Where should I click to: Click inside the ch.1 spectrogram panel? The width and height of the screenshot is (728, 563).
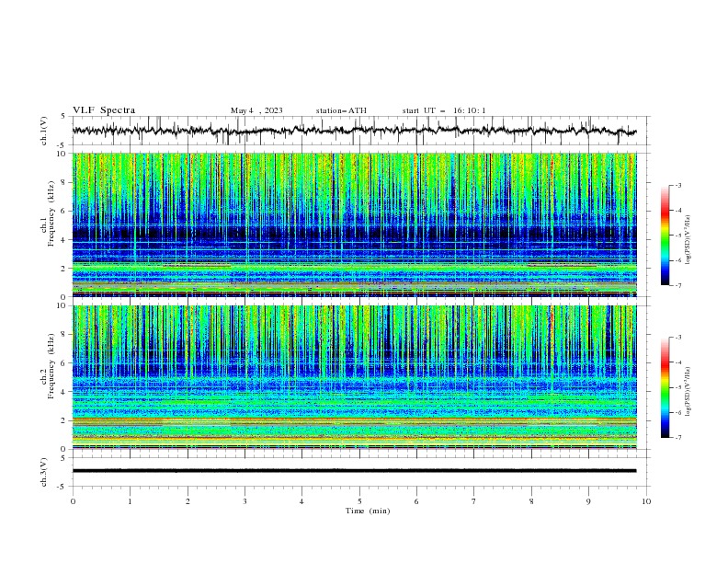tap(354, 224)
